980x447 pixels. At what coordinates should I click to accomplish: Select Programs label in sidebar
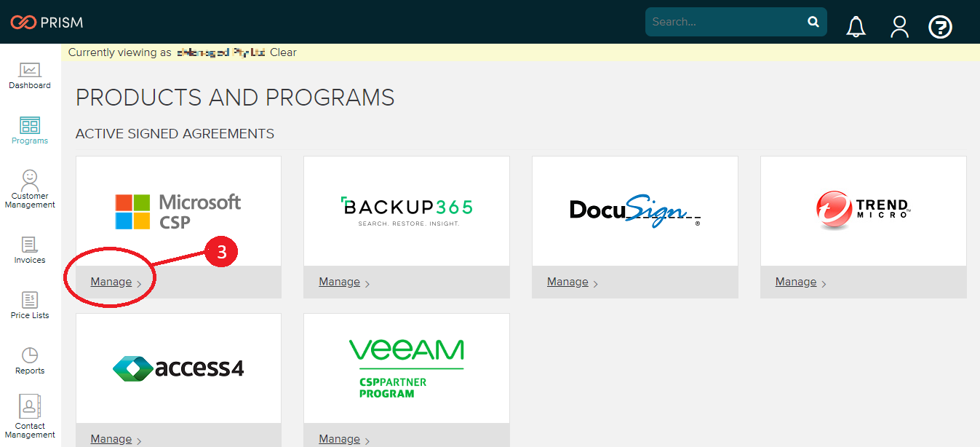tap(30, 141)
